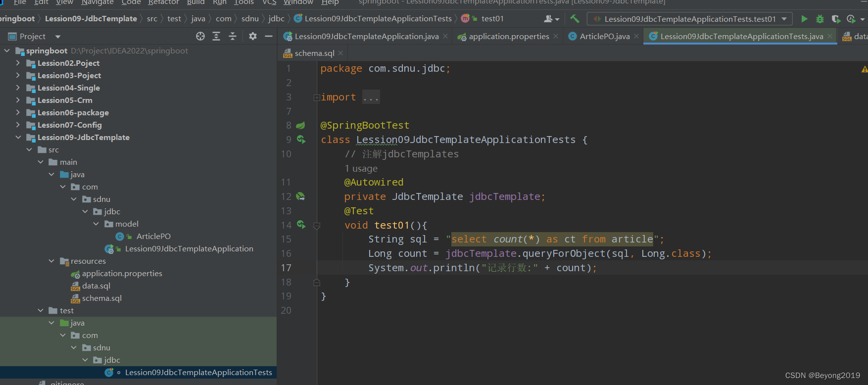Collapse the springboot root node
The height and width of the screenshot is (385, 868).
pyautogui.click(x=7, y=50)
